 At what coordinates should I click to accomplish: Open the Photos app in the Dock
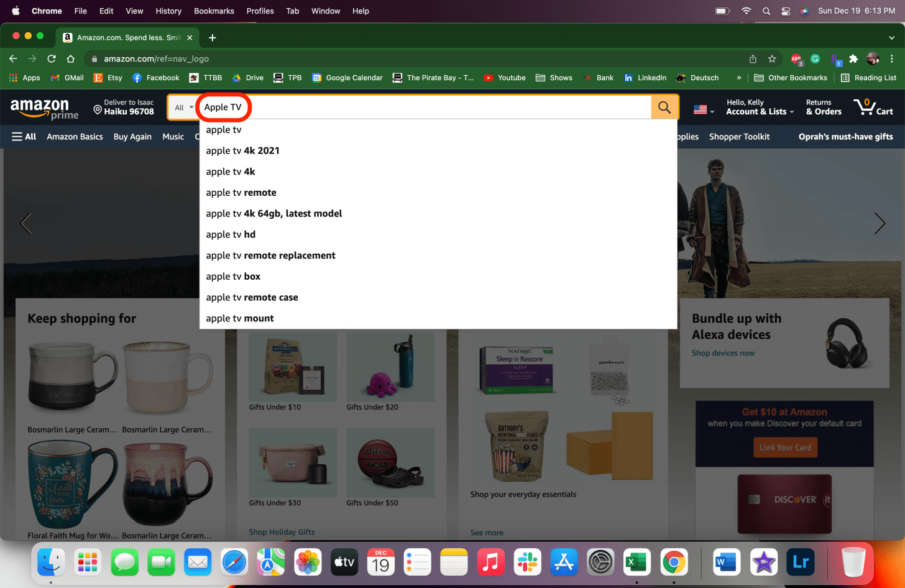tap(308, 563)
